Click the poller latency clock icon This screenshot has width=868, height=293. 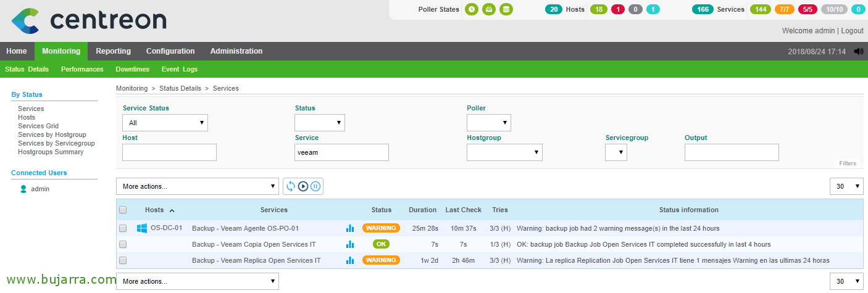[472, 9]
